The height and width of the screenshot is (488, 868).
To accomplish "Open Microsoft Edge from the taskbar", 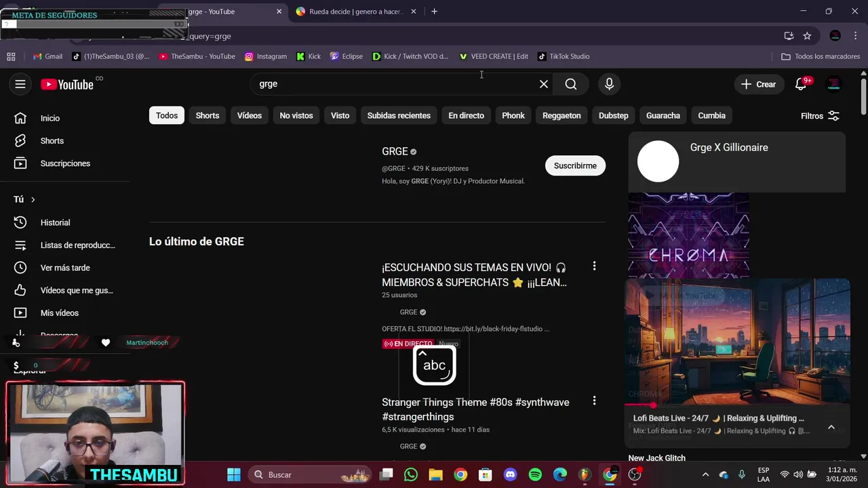I will point(560,474).
